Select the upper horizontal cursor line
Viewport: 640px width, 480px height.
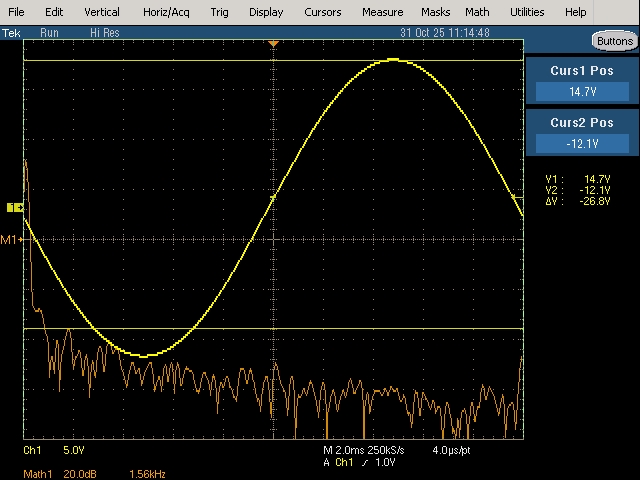point(273,60)
